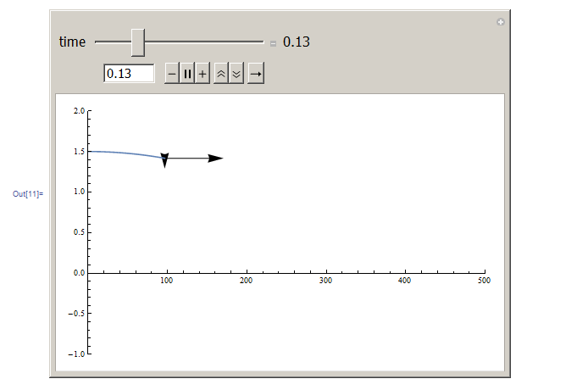588x390 pixels.
Task: Click the y-axis label 1.5
Action: pos(79,151)
